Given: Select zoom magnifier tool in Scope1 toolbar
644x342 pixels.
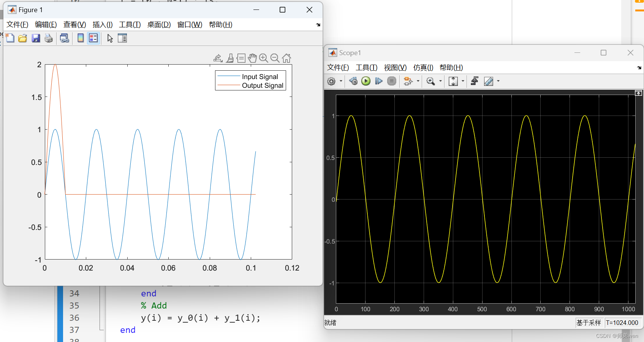Looking at the screenshot, I should [430, 81].
